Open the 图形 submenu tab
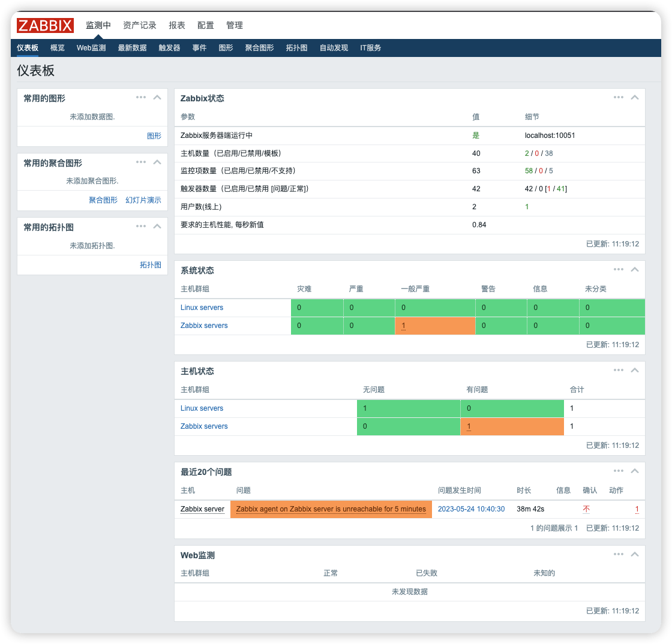This screenshot has height=644, width=672. pyautogui.click(x=226, y=48)
